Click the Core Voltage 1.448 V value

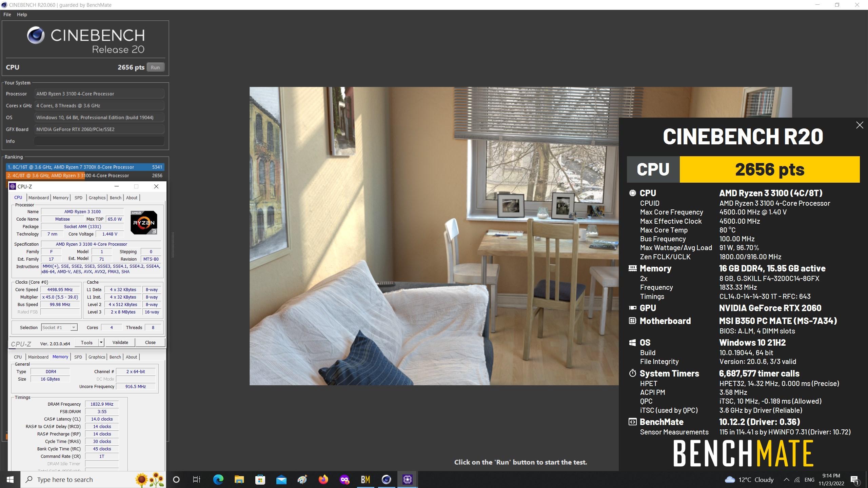[110, 234]
